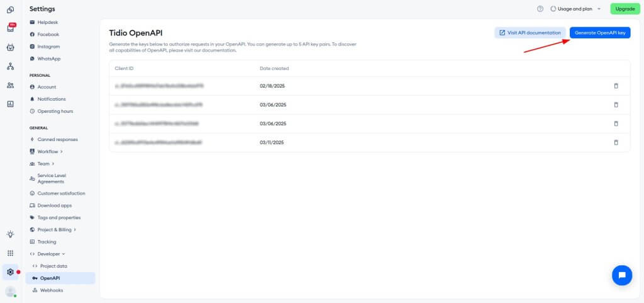
Task: Click Visit API documentation button
Action: (x=530, y=33)
